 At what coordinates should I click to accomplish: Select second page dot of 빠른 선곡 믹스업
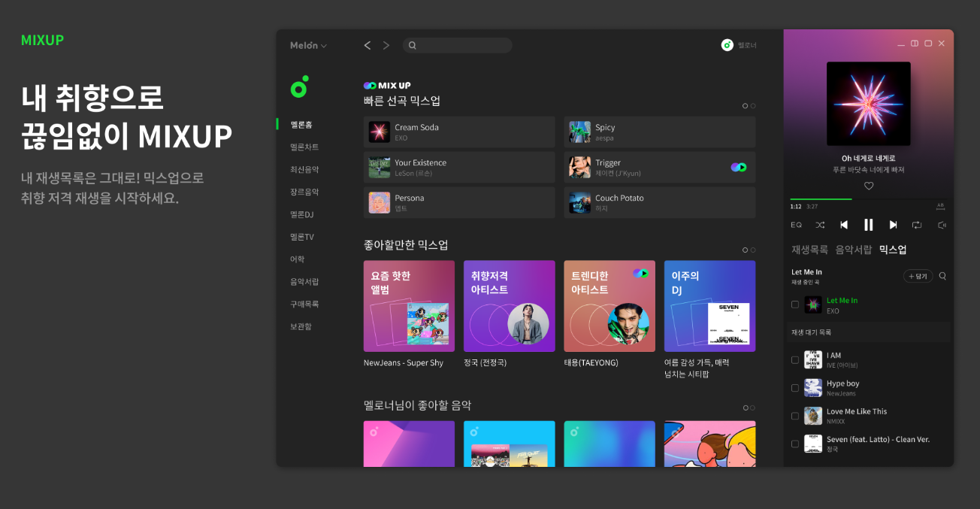pos(753,106)
